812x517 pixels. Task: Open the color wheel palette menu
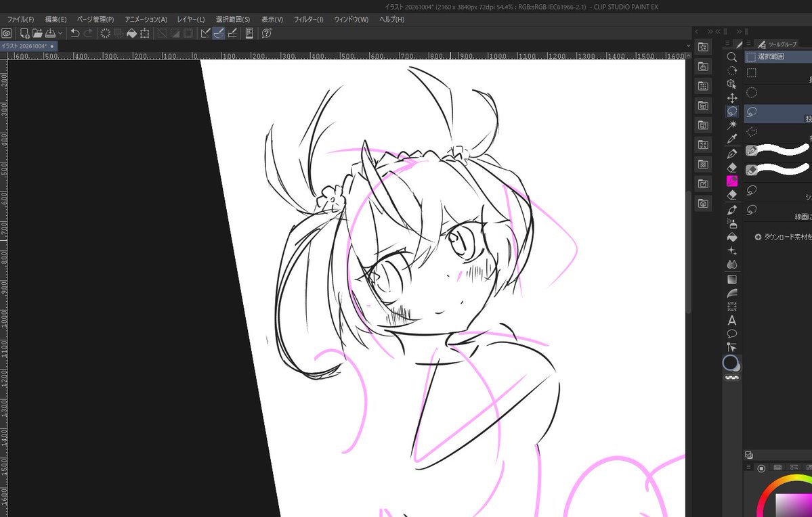(x=748, y=468)
